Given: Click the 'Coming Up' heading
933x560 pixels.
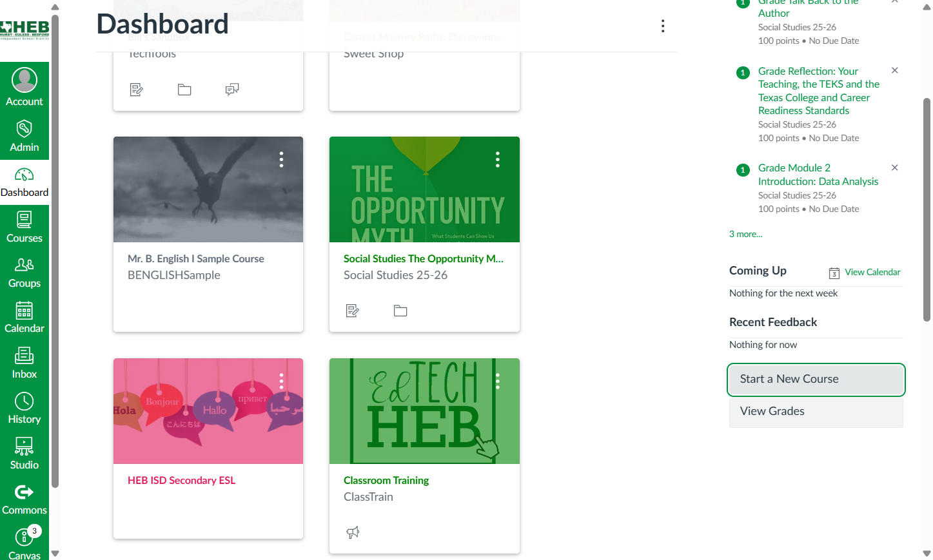Looking at the screenshot, I should (x=758, y=271).
